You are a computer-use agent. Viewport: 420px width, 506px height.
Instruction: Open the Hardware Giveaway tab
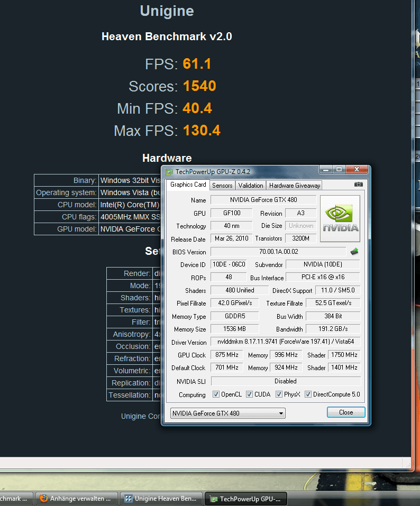(x=295, y=186)
